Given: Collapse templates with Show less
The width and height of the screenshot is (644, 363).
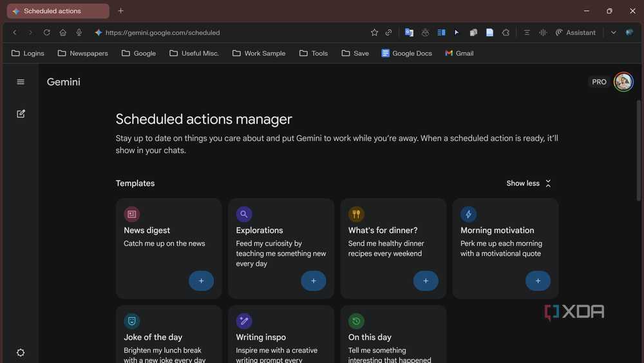Looking at the screenshot, I should (x=529, y=183).
